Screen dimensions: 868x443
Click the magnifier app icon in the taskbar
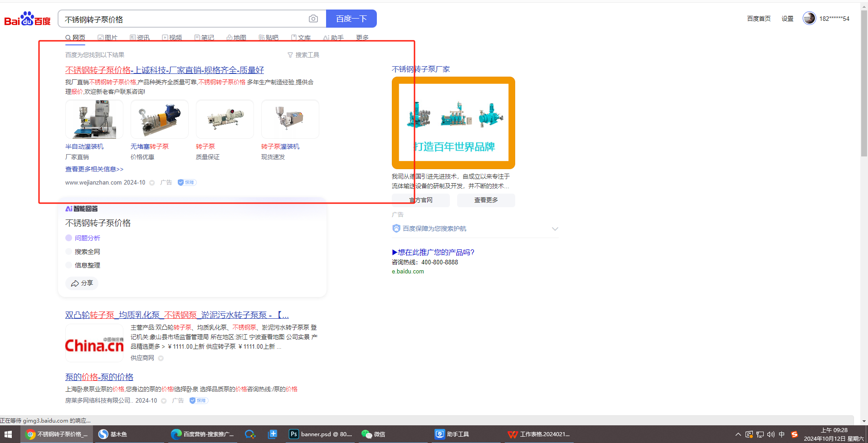250,434
